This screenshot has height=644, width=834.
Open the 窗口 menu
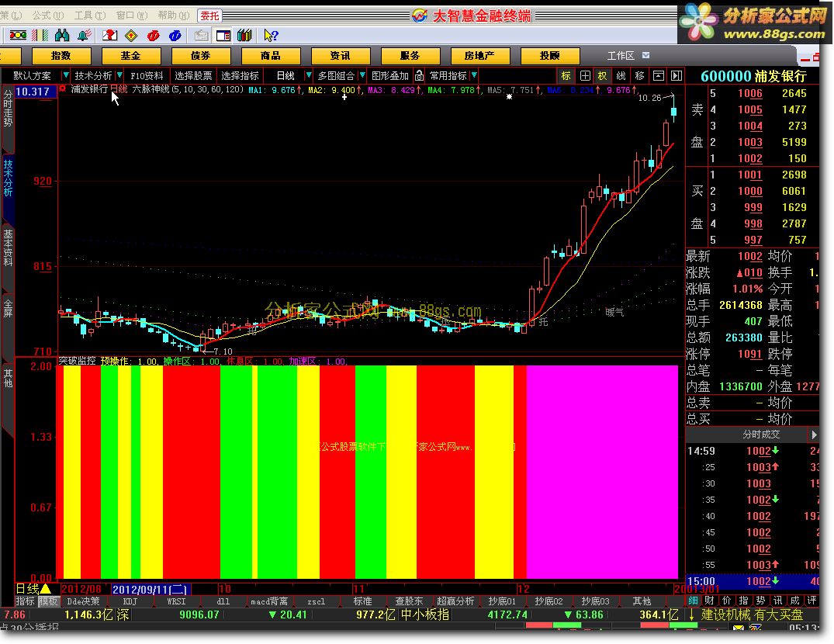[131, 16]
